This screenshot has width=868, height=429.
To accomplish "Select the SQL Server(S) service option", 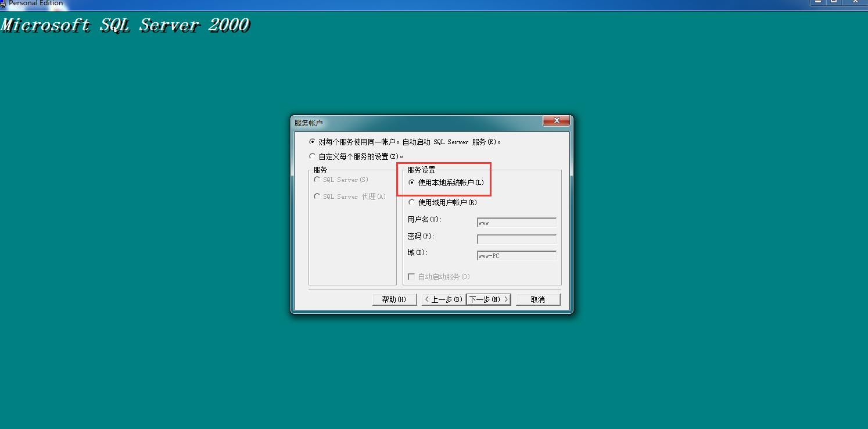I will click(x=317, y=180).
